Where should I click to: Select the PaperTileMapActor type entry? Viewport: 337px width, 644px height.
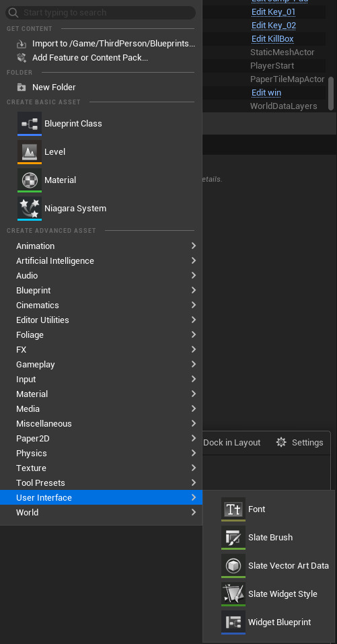point(287,79)
